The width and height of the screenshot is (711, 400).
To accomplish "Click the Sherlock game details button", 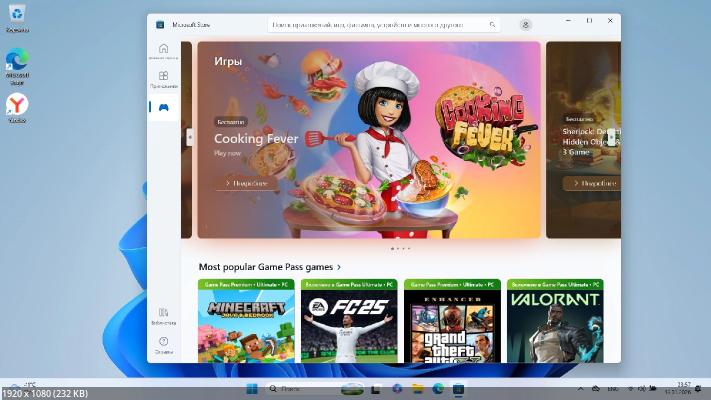I will 591,183.
